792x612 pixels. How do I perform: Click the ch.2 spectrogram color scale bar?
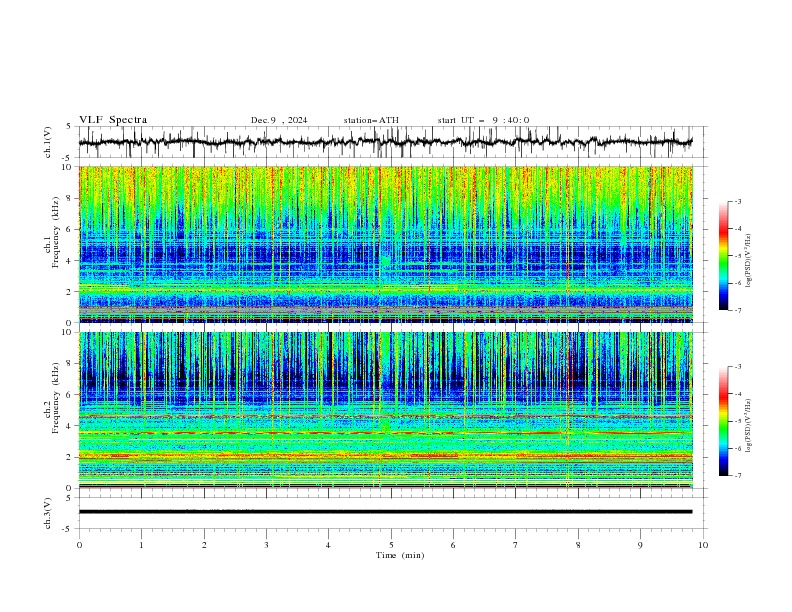coord(723,421)
